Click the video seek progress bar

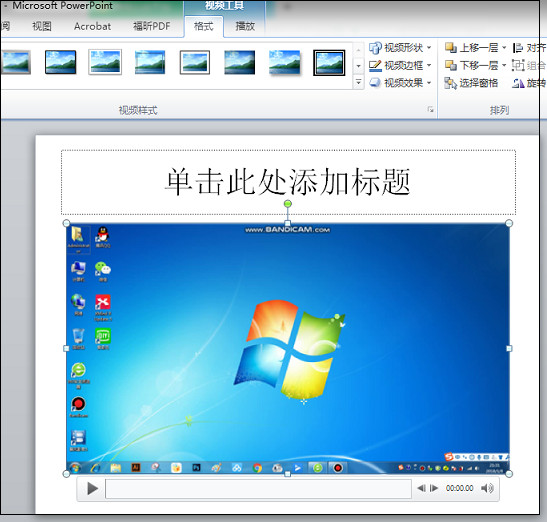coord(258,489)
